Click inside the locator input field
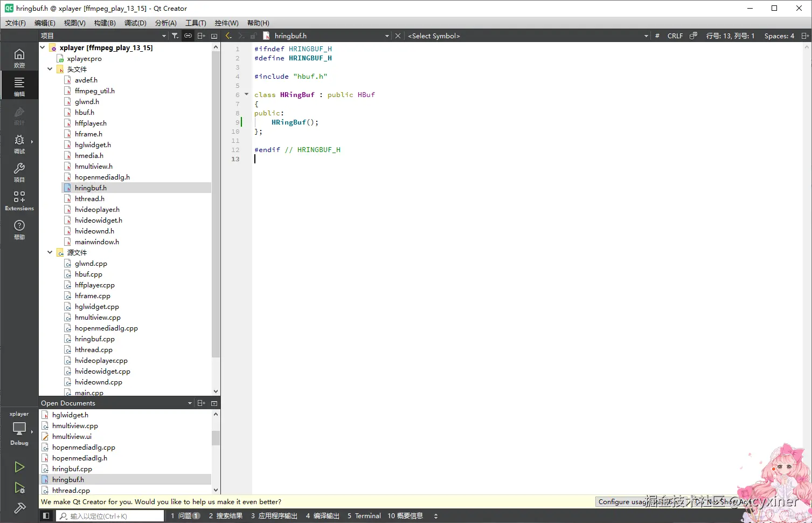Image resolution: width=812 pixels, height=523 pixels. tap(111, 516)
